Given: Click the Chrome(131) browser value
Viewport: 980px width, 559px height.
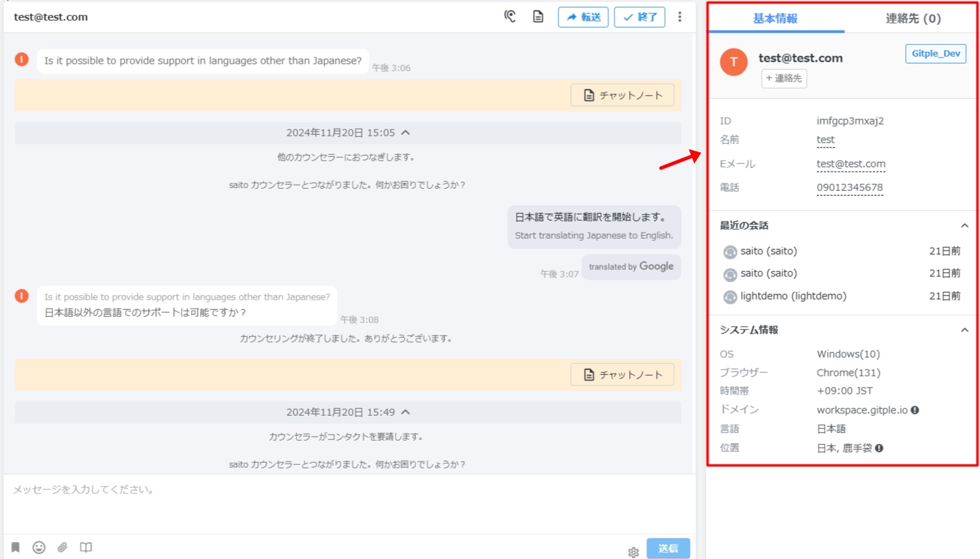Looking at the screenshot, I should tap(849, 373).
